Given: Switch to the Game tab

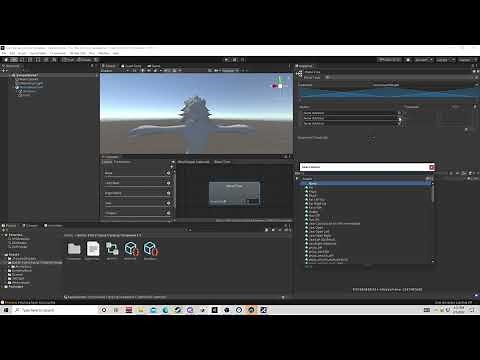Looking at the screenshot, I should tap(154, 66).
